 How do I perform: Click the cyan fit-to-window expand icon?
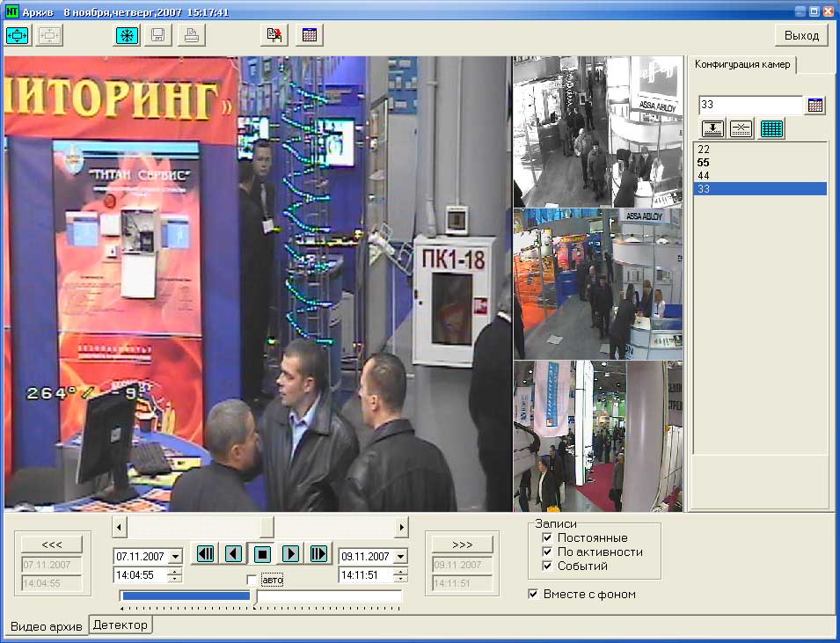point(18,35)
